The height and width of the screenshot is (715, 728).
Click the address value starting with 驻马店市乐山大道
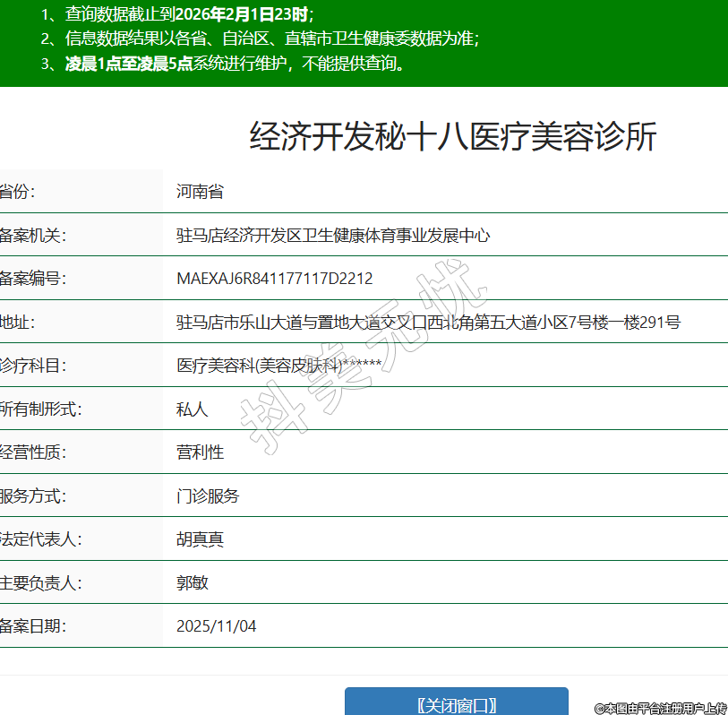(428, 322)
